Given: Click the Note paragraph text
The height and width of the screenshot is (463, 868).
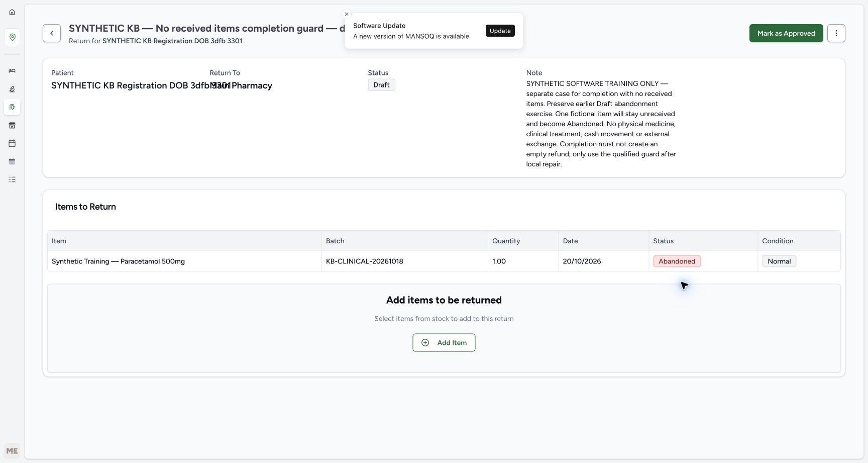Looking at the screenshot, I should coord(601,124).
